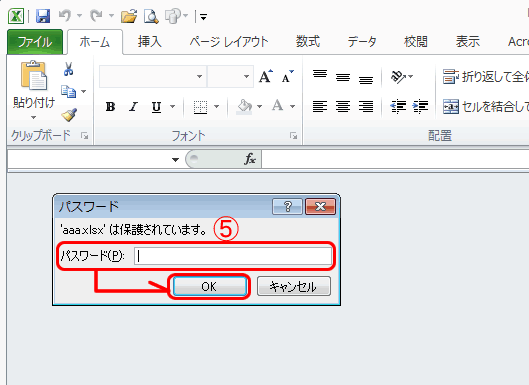Switch to the 数式 tab
529x385 pixels.
coord(308,42)
